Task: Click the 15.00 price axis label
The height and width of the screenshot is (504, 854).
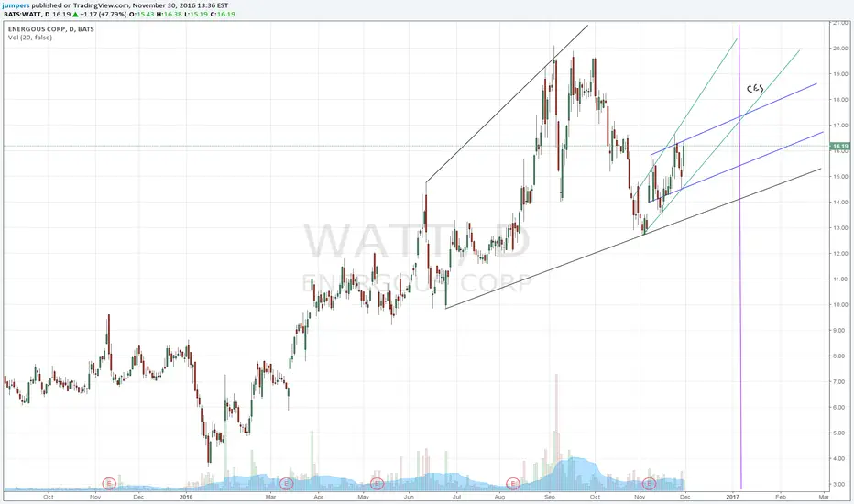Action: pyautogui.click(x=840, y=177)
